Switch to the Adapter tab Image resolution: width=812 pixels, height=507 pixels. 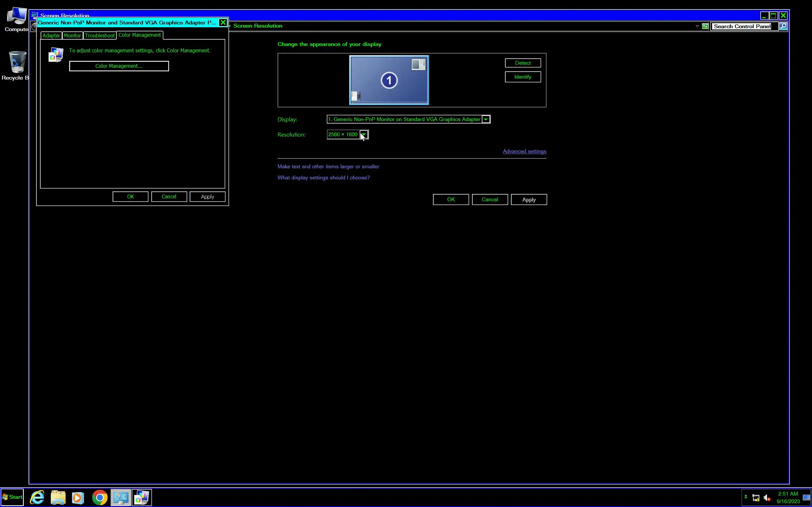pos(51,35)
